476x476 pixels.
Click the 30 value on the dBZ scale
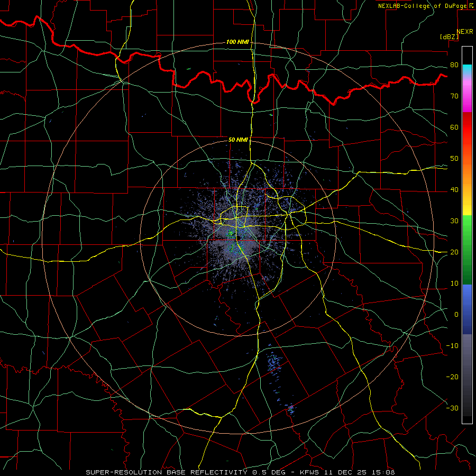pos(454,221)
